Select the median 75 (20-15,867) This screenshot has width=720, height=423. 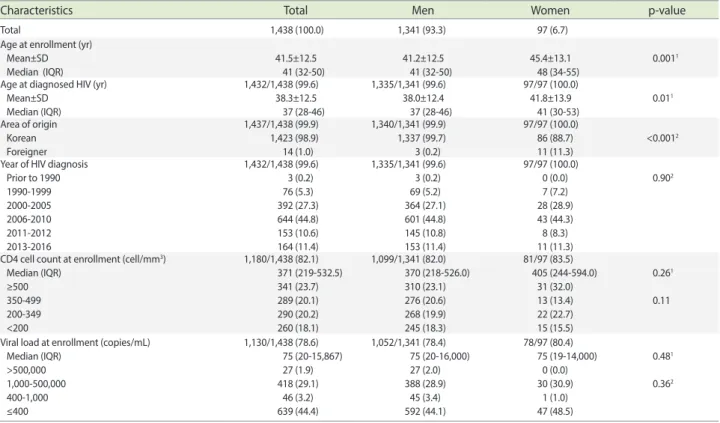point(312,356)
